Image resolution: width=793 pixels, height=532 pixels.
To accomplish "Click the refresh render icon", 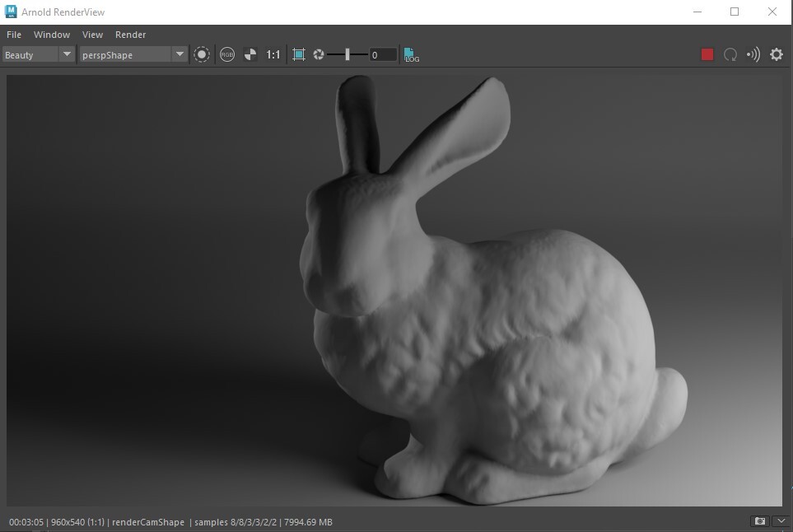I will click(730, 55).
